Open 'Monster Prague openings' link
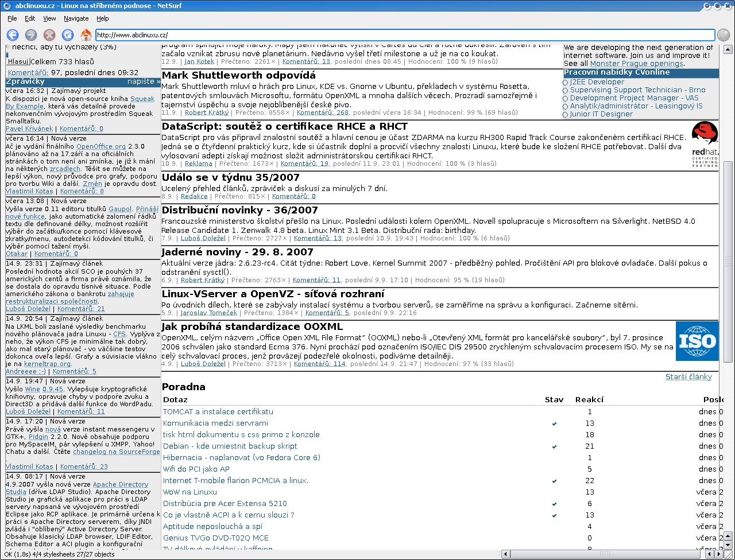 tap(636, 64)
